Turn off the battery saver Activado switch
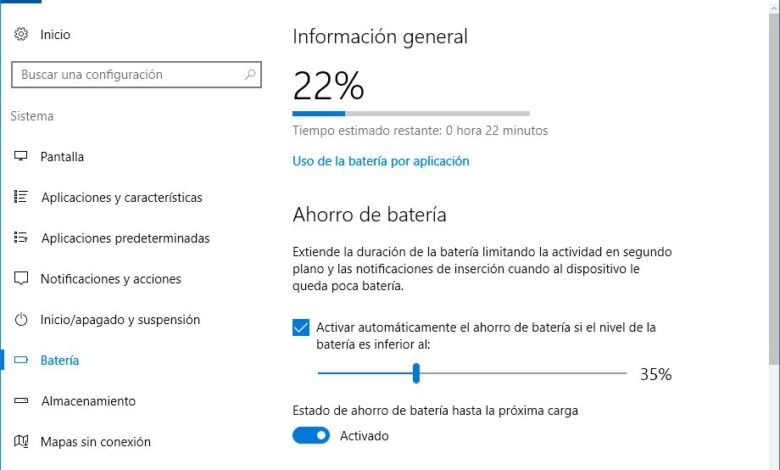The height and width of the screenshot is (470, 780). point(311,435)
